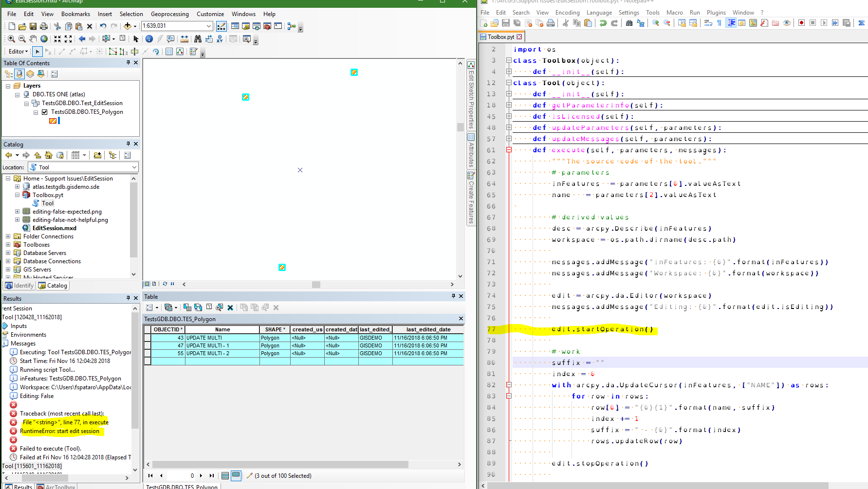Click Notepad++ Show All Characters icon
This screenshot has height=489, width=868.
click(x=719, y=23)
